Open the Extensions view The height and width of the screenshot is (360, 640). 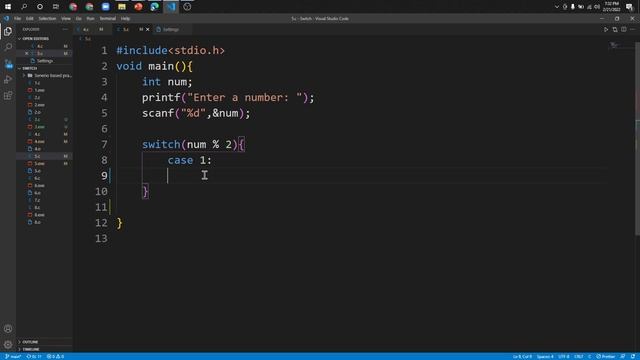pos(8,96)
